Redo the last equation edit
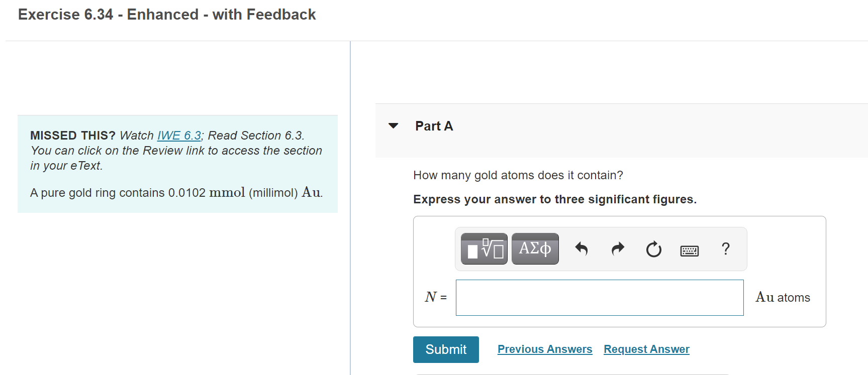Image resolution: width=868 pixels, height=375 pixels. pyautogui.click(x=617, y=248)
